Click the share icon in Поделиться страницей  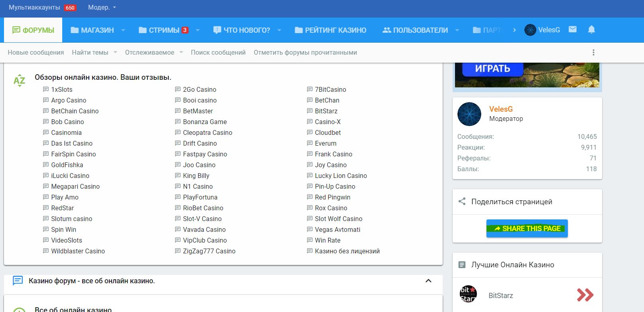462,201
